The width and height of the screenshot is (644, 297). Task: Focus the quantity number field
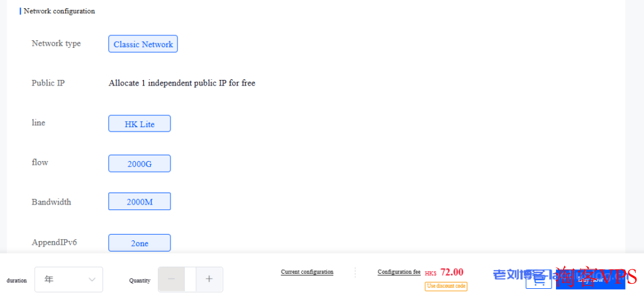pos(191,279)
